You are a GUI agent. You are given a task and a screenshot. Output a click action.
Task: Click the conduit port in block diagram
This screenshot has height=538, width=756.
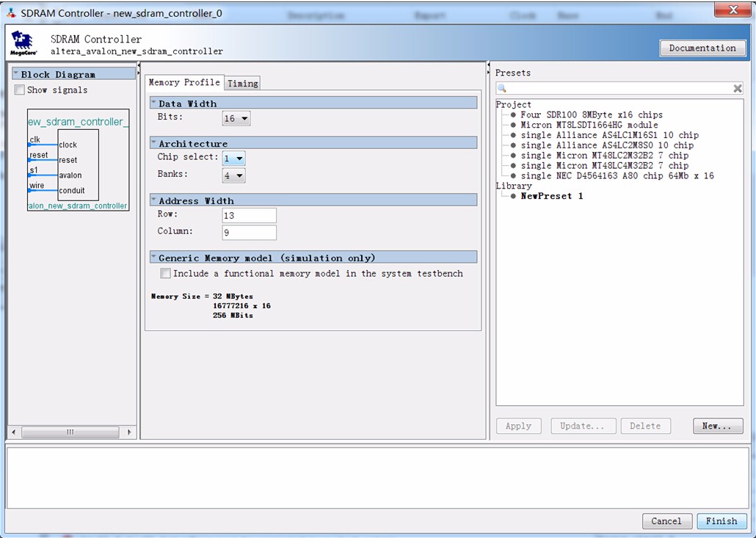72,190
